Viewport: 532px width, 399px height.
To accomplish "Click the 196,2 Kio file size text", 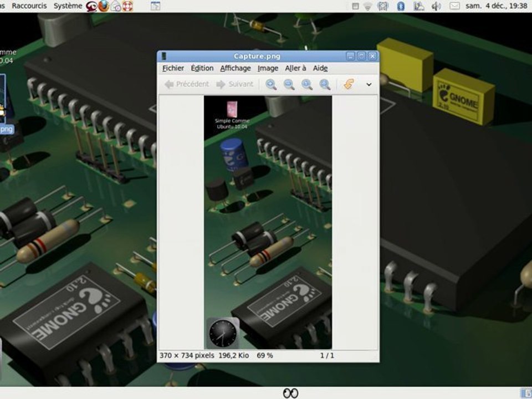I will pos(234,356).
